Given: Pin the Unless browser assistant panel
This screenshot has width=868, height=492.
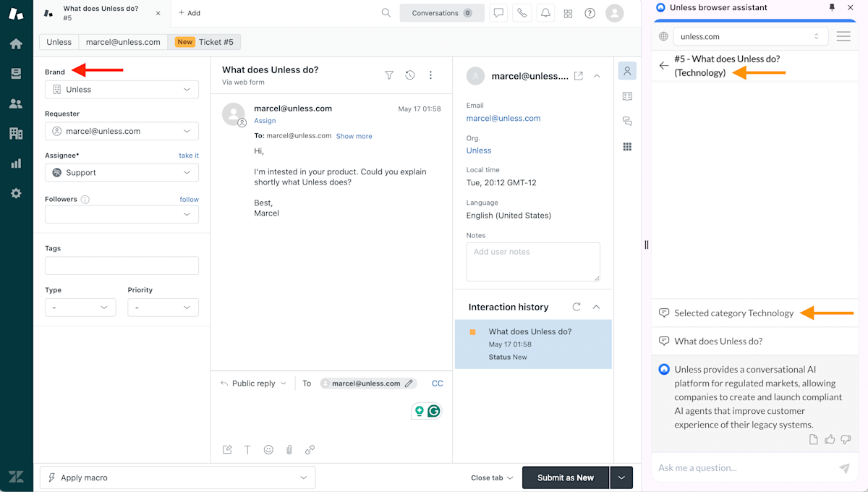Looking at the screenshot, I should 832,7.
